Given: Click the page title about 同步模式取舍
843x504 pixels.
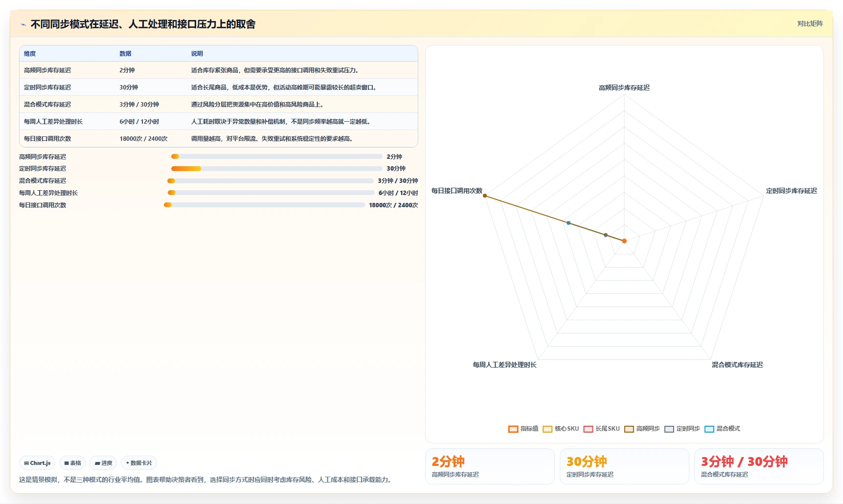Looking at the screenshot, I should 143,24.
